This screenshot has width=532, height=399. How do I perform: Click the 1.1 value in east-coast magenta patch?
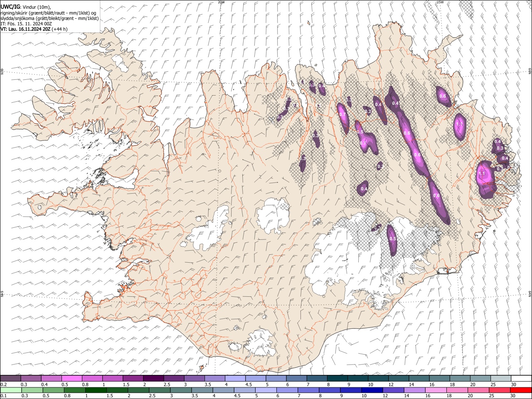click(482, 173)
